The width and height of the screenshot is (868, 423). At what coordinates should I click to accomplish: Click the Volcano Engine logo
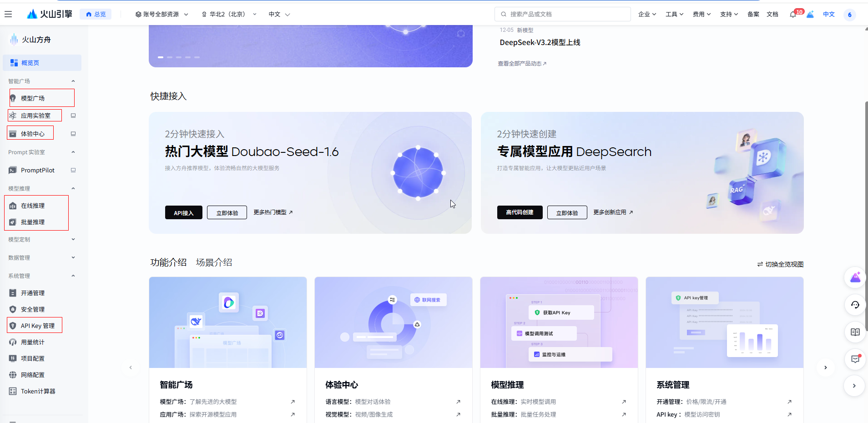click(50, 14)
